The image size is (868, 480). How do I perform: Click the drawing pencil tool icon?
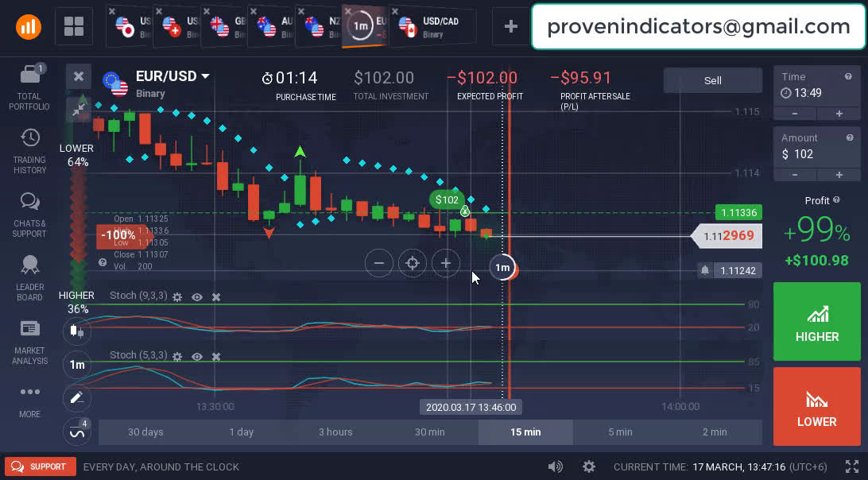pyautogui.click(x=77, y=397)
